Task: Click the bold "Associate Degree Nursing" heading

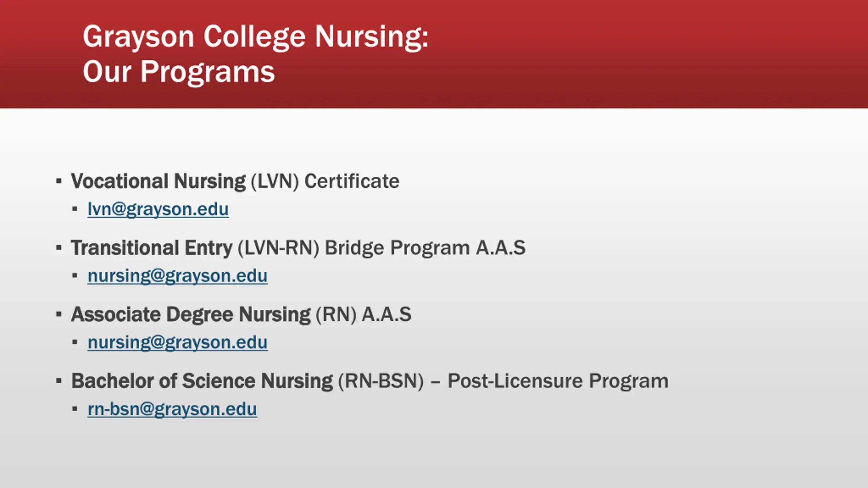Action: (191, 314)
